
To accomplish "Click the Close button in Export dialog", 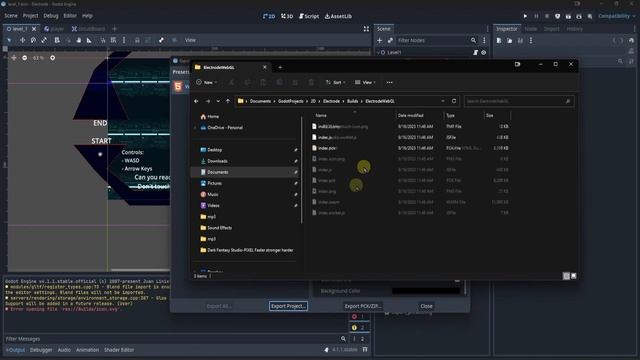I will [x=426, y=306].
